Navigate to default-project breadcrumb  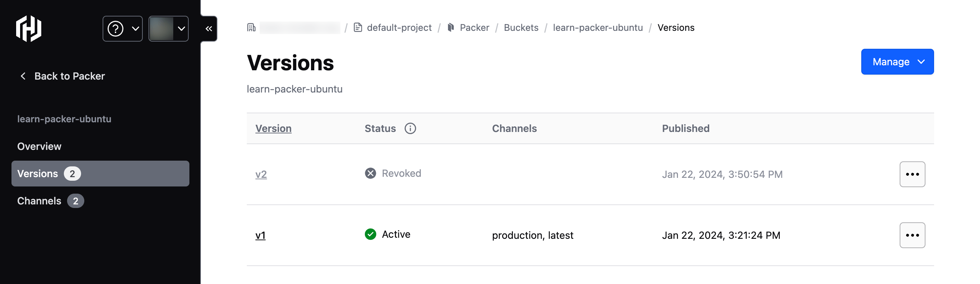click(399, 27)
